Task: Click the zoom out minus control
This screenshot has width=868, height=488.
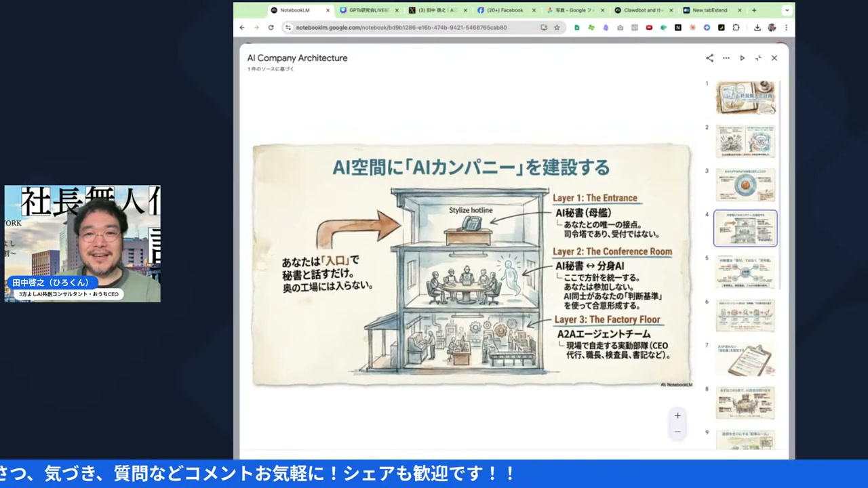Action: pyautogui.click(x=677, y=430)
